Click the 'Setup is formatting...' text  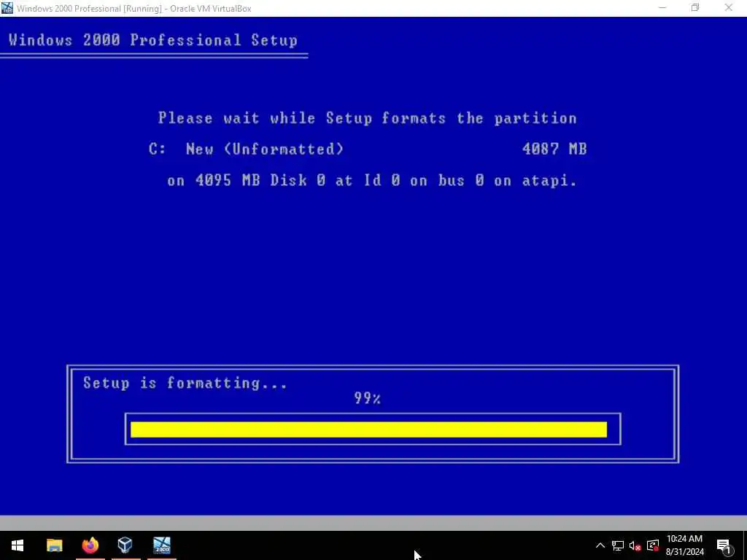[x=185, y=383]
